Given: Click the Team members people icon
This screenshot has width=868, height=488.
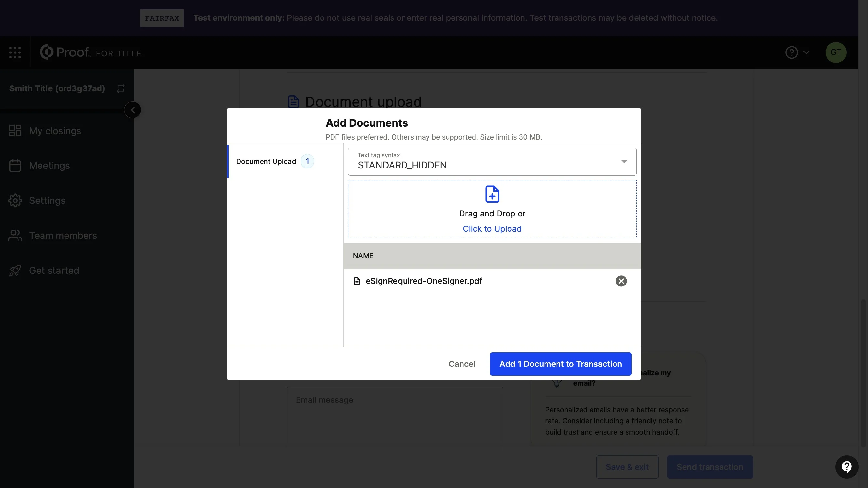Looking at the screenshot, I should (15, 236).
